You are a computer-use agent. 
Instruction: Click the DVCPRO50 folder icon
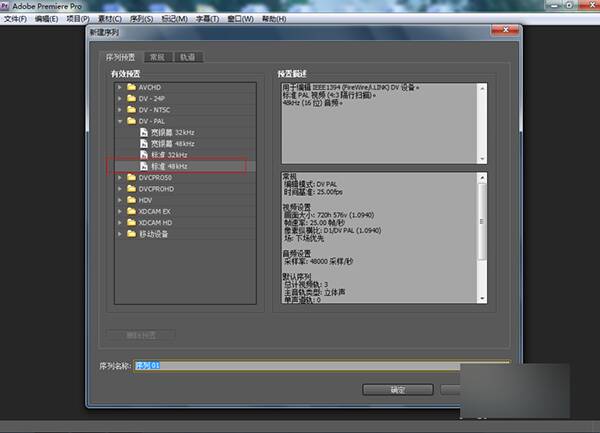click(131, 177)
